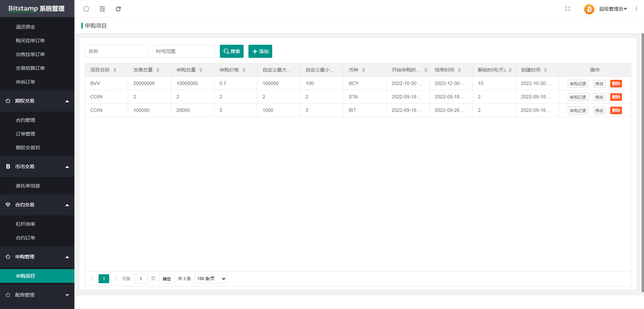
Task: Select 杠杆倍率 menu item
Action: click(x=25, y=224)
